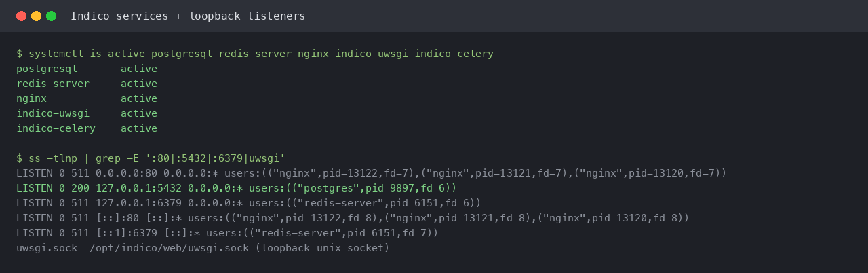Click the green maximize window button
The height and width of the screenshot is (273, 868).
pyautogui.click(x=52, y=16)
